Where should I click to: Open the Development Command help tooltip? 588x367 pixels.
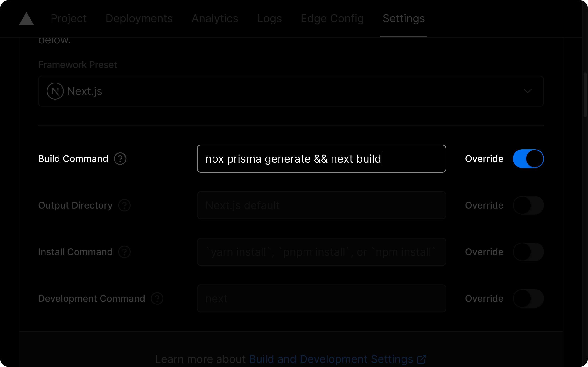157,299
